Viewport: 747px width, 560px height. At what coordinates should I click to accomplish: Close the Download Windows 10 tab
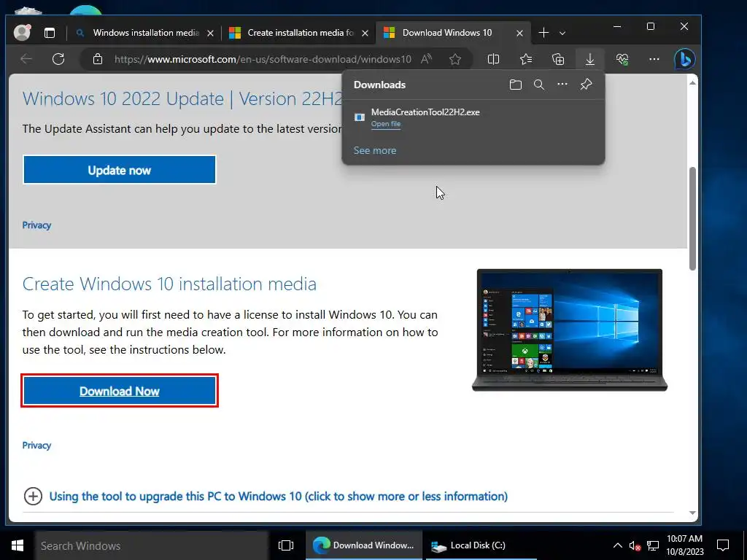pyautogui.click(x=519, y=33)
